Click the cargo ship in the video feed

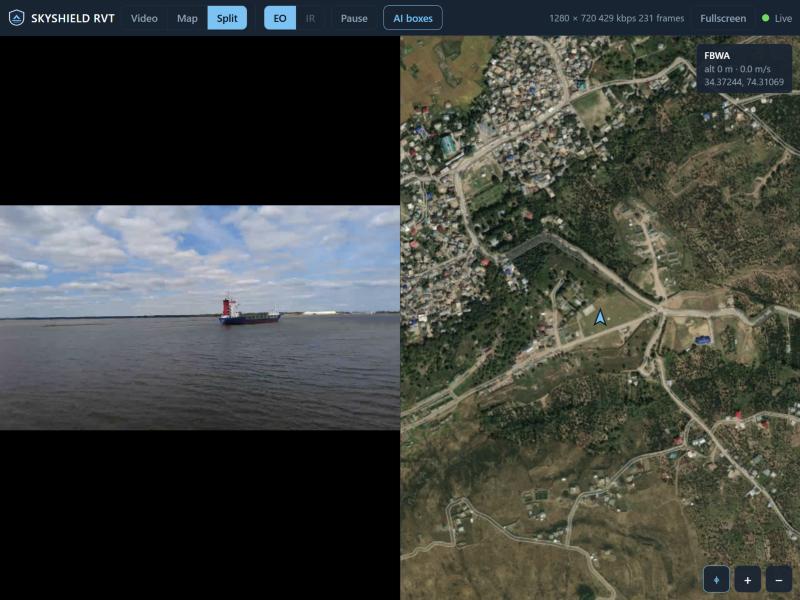(249, 310)
